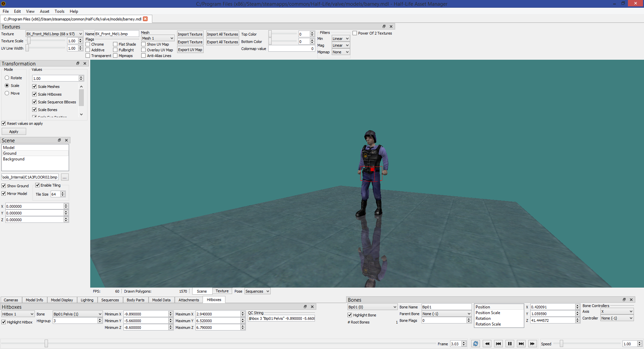
Task: Open the Mag filter dropdown
Action: [341, 45]
